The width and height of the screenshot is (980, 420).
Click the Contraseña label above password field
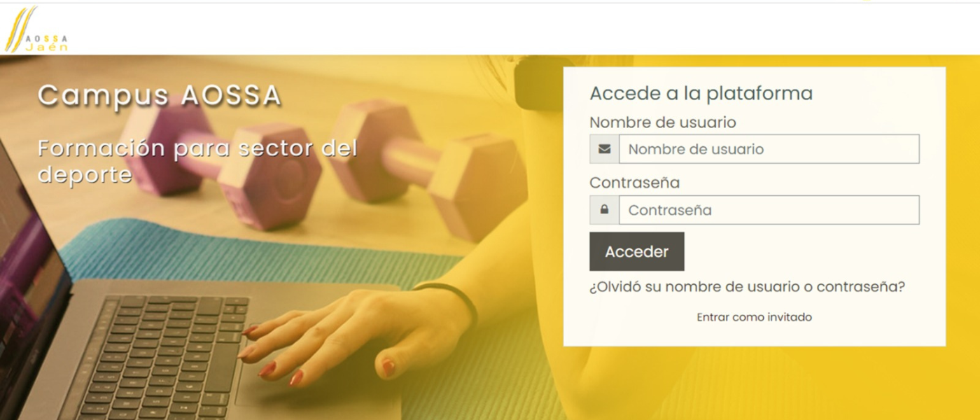click(634, 183)
